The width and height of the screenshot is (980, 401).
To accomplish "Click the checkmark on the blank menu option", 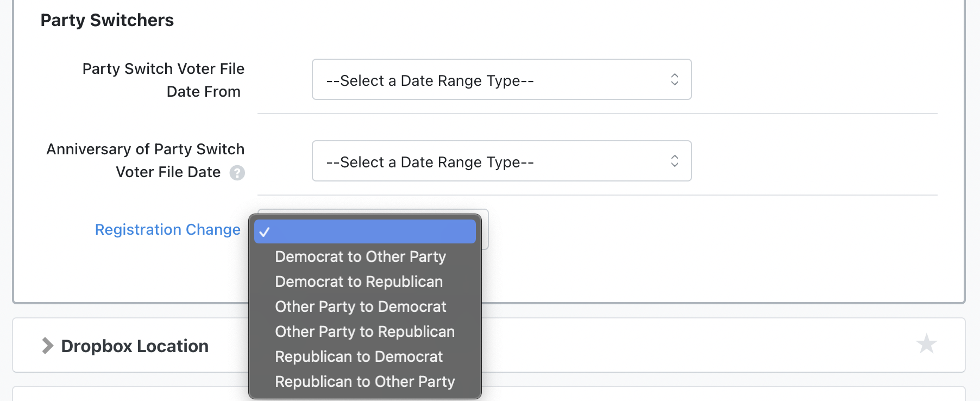I will (265, 232).
